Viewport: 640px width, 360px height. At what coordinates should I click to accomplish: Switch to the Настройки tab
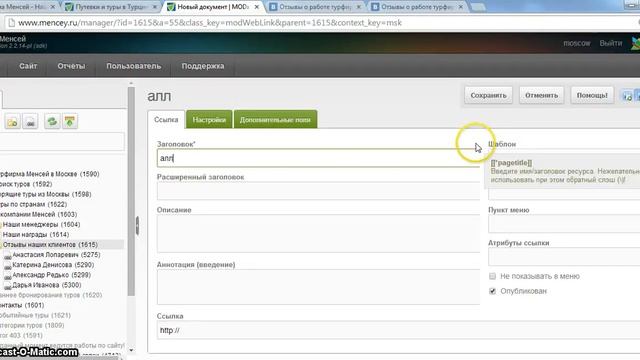tap(209, 120)
